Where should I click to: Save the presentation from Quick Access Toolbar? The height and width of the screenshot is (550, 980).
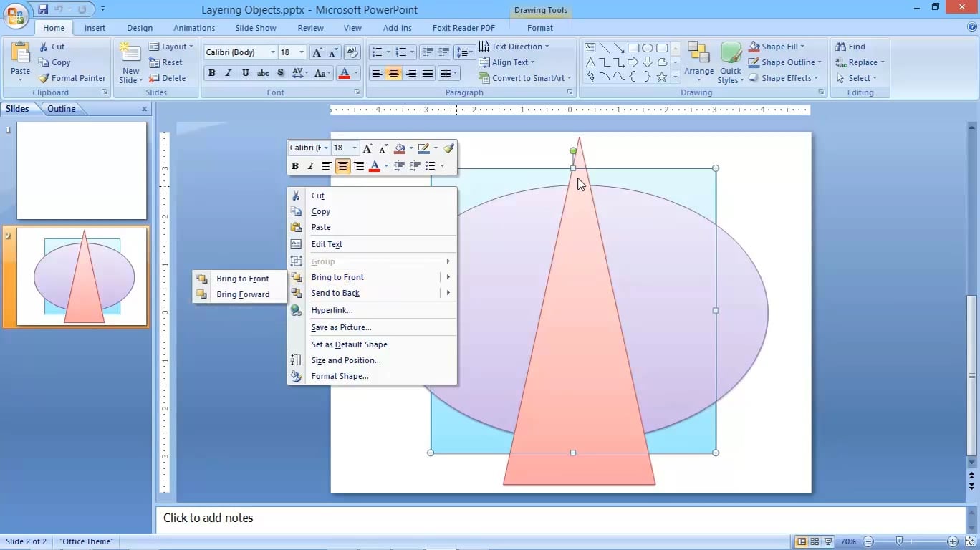(x=44, y=9)
